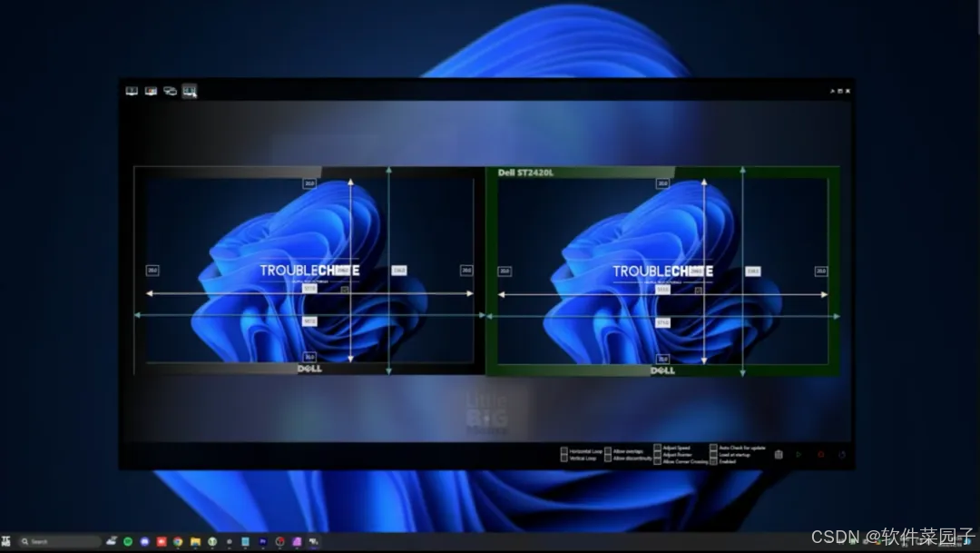980x553 pixels.
Task: Click the green play start icon
Action: [799, 455]
